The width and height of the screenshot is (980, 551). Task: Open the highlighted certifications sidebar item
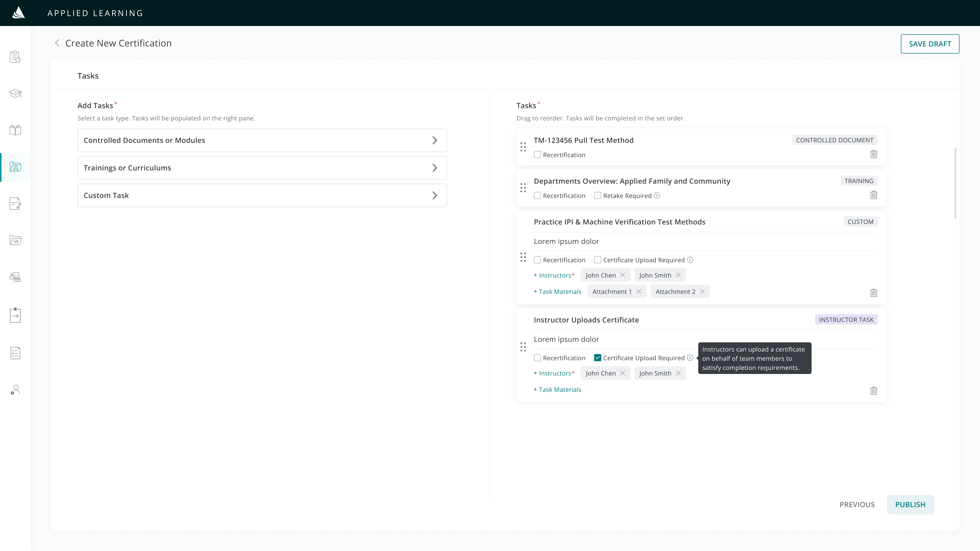pos(15,167)
